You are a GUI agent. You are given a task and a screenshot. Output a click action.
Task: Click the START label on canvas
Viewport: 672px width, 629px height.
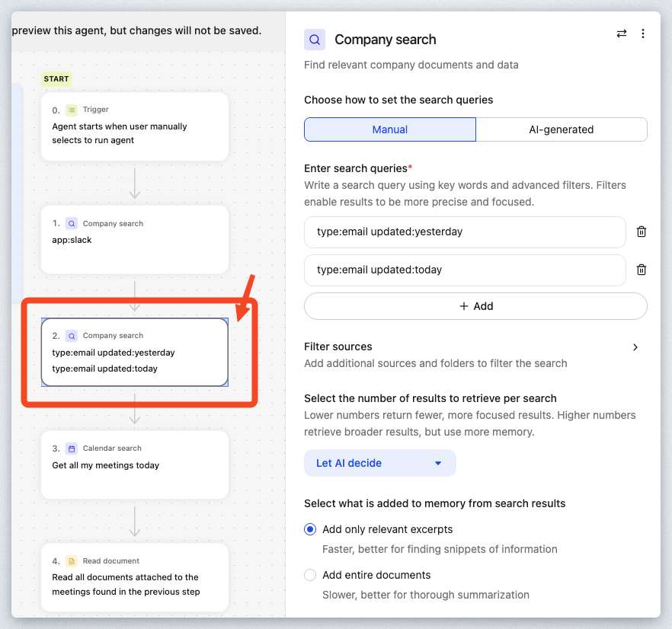[x=56, y=79]
